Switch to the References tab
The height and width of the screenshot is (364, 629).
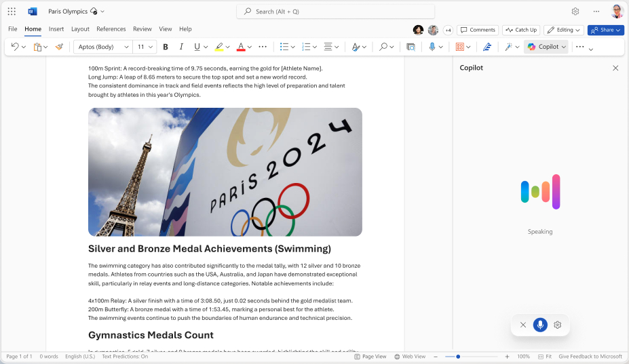[x=111, y=29]
